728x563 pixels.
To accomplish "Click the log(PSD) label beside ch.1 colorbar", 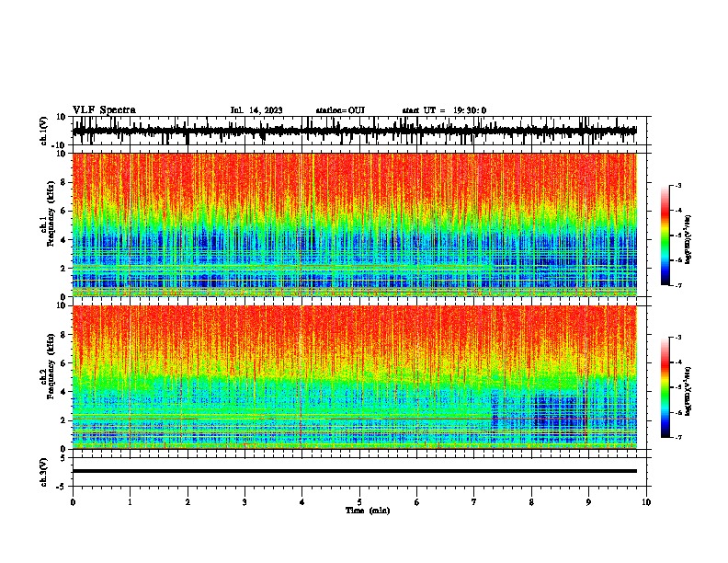I will (688, 240).
